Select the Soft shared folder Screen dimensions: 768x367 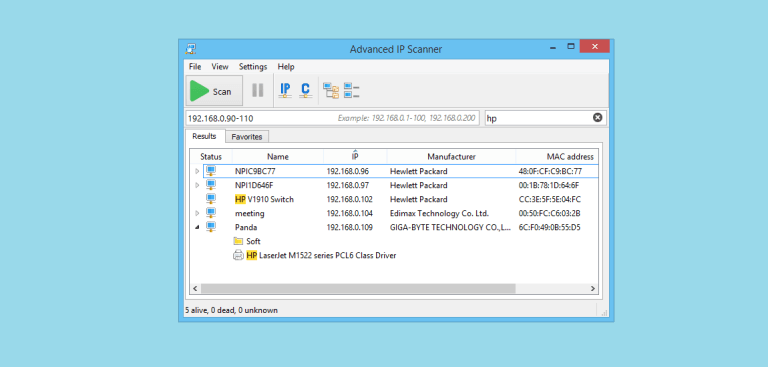pos(253,241)
